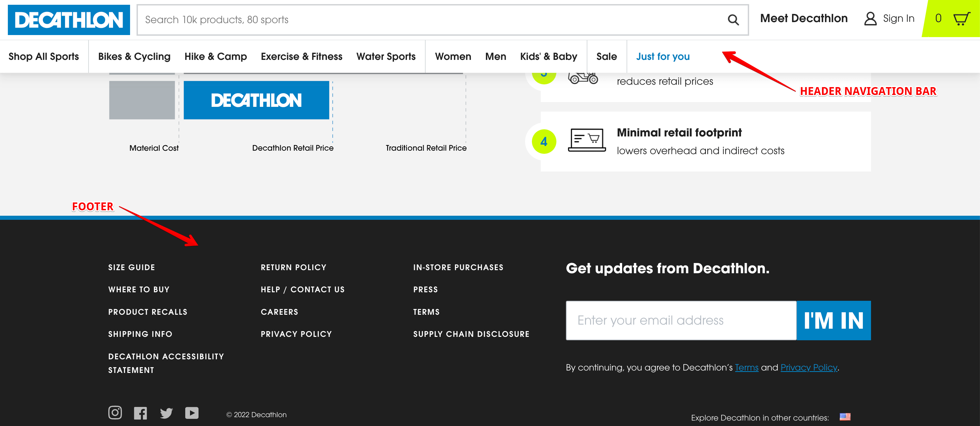This screenshot has width=980, height=426.
Task: Focus the email address input field
Action: pos(681,321)
